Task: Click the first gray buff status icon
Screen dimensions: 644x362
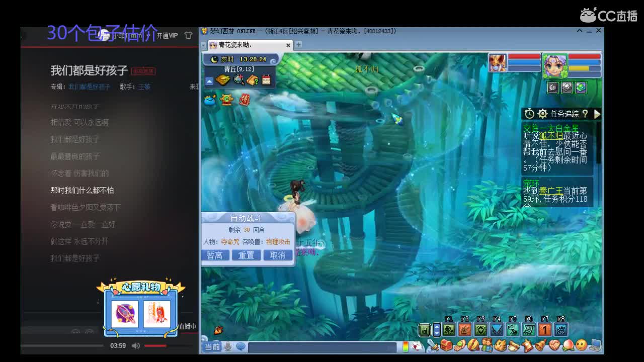Action: (x=553, y=87)
